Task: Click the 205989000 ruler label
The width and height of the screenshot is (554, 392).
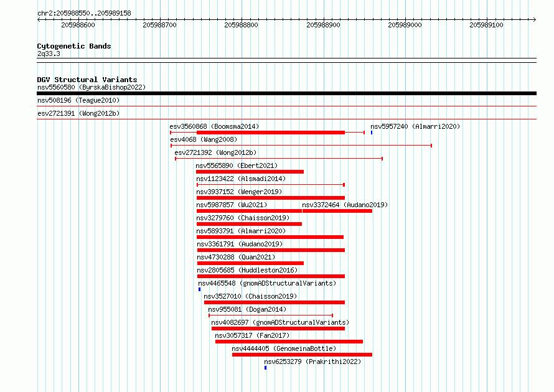Action: [405, 25]
